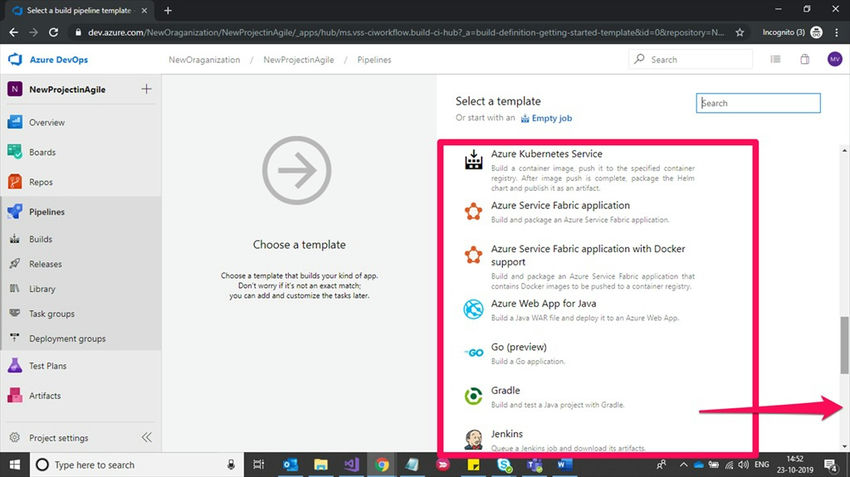
Task: Choose the Go (preview) template title
Action: pos(519,347)
